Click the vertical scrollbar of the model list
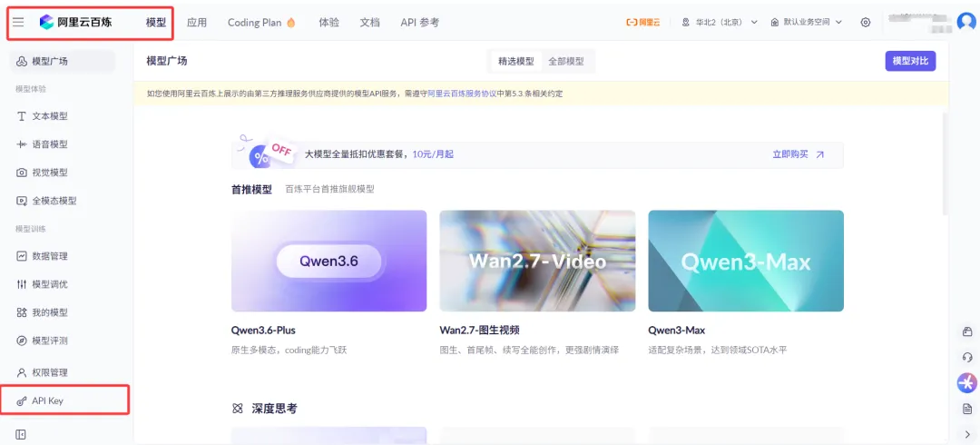The width and height of the screenshot is (980, 445). [x=945, y=164]
